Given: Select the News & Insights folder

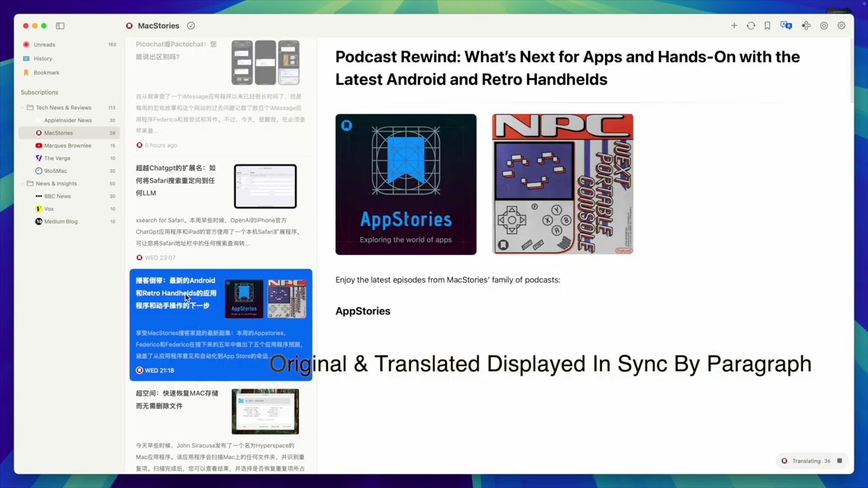Looking at the screenshot, I should pyautogui.click(x=69, y=184).
